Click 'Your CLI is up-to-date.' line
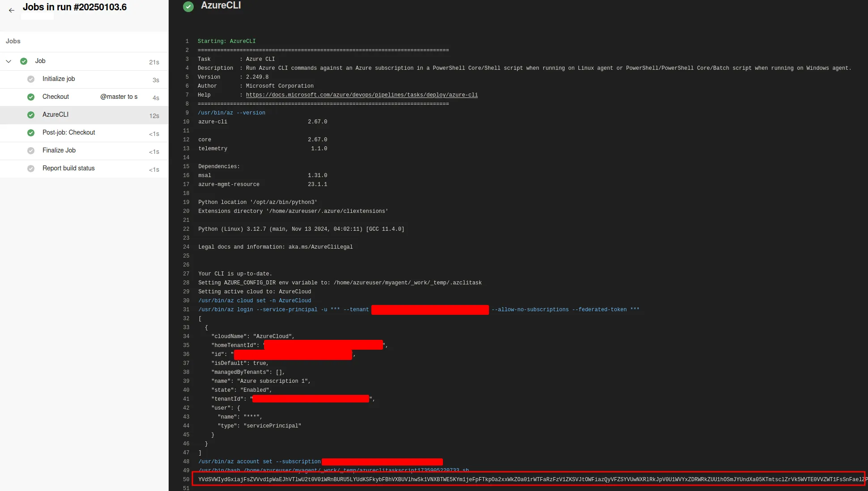This screenshot has width=868, height=491. pos(235,274)
